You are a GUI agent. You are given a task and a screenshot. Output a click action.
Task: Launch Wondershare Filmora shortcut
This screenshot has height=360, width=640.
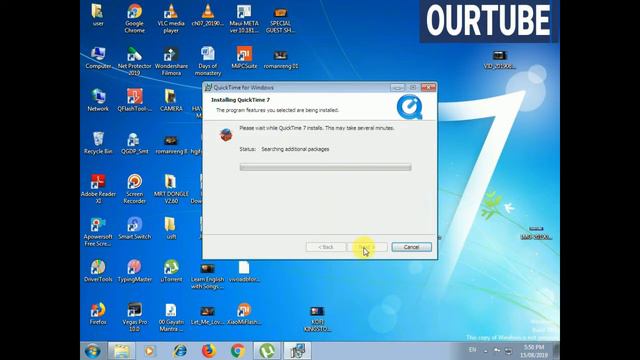[x=171, y=61]
